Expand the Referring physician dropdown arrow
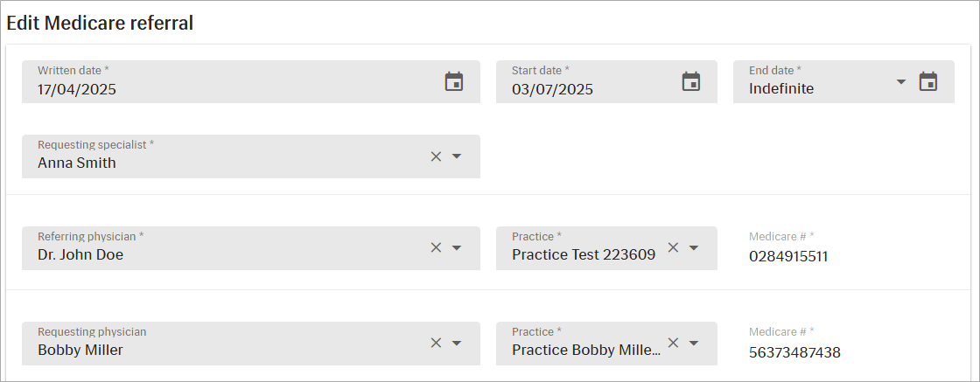 [x=456, y=247]
